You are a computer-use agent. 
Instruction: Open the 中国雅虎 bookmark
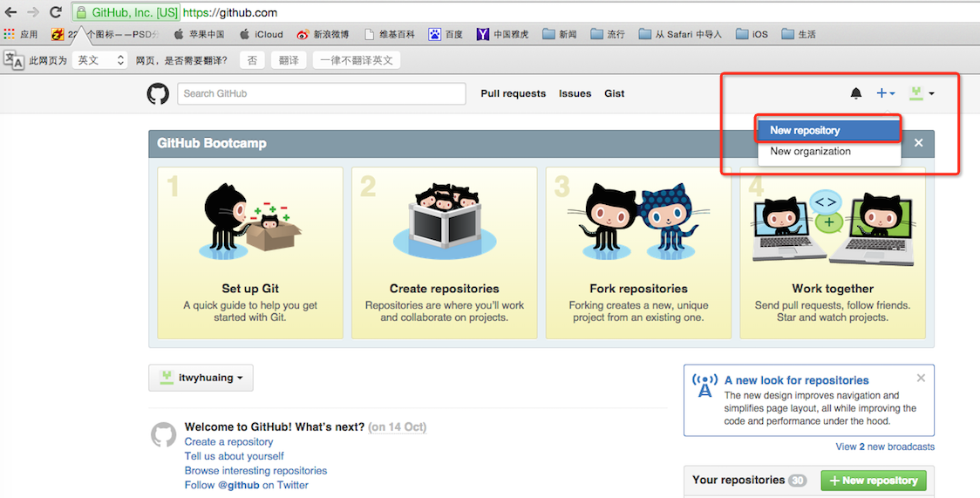pos(502,34)
